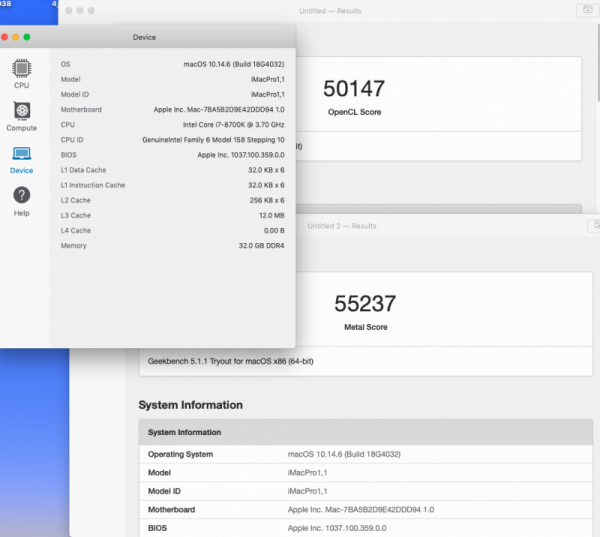Click Model value iMacPro1,1 in Device window
The width and height of the screenshot is (600, 537).
(x=267, y=79)
